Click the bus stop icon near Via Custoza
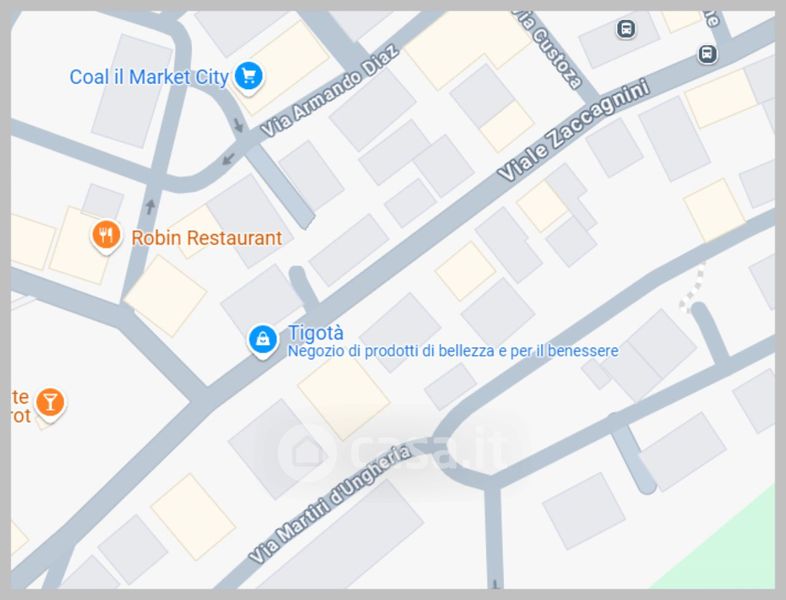This screenshot has height=600, width=786. click(x=626, y=29)
